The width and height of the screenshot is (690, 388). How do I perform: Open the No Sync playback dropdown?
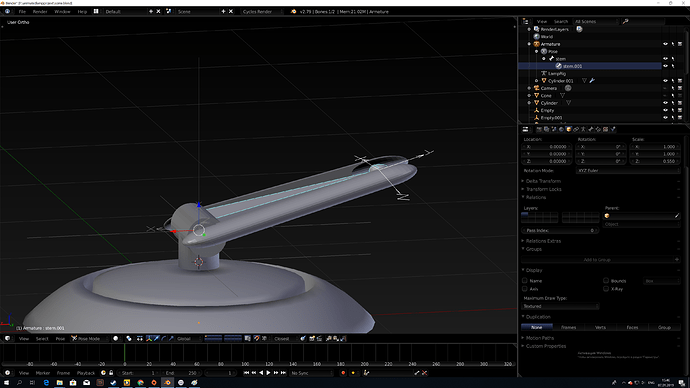312,373
